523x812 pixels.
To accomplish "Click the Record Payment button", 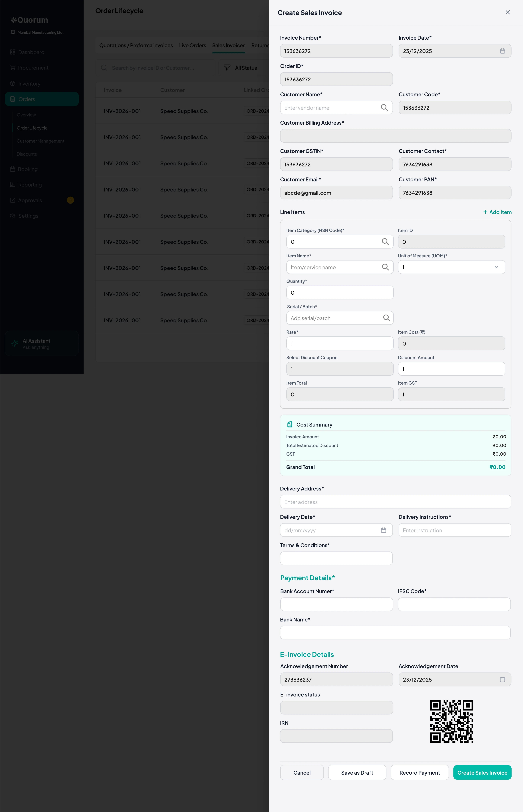I will pyautogui.click(x=419, y=772).
